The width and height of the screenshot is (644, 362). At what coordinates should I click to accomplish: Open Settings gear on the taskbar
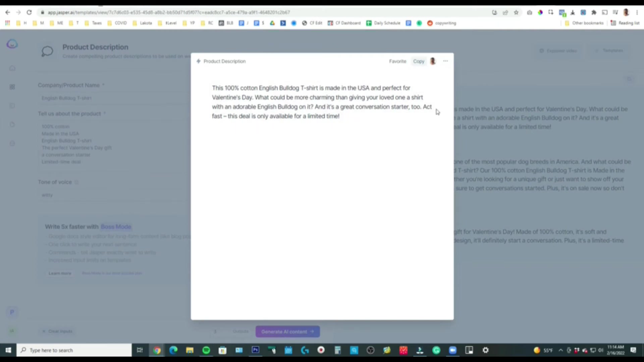486,350
